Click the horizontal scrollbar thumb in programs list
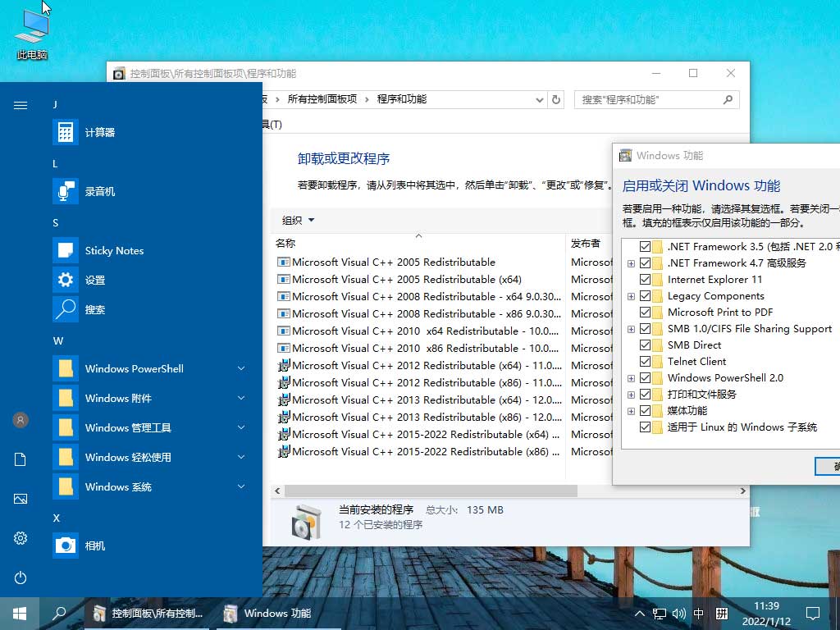The image size is (840, 630). [431, 491]
